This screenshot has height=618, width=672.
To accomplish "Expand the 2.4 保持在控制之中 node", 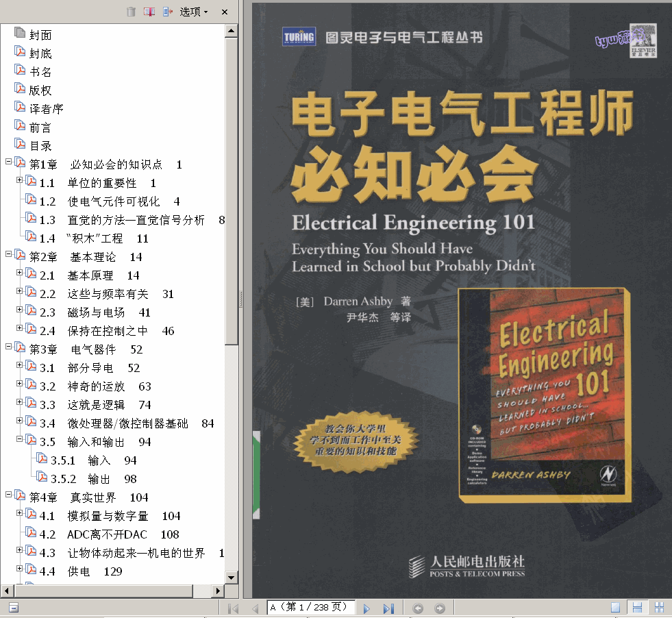I will coord(19,328).
